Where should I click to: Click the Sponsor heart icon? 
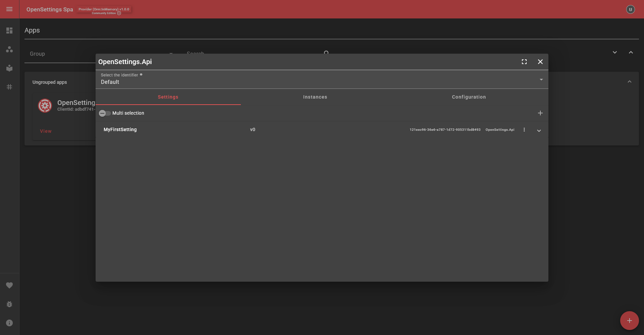(x=9, y=285)
